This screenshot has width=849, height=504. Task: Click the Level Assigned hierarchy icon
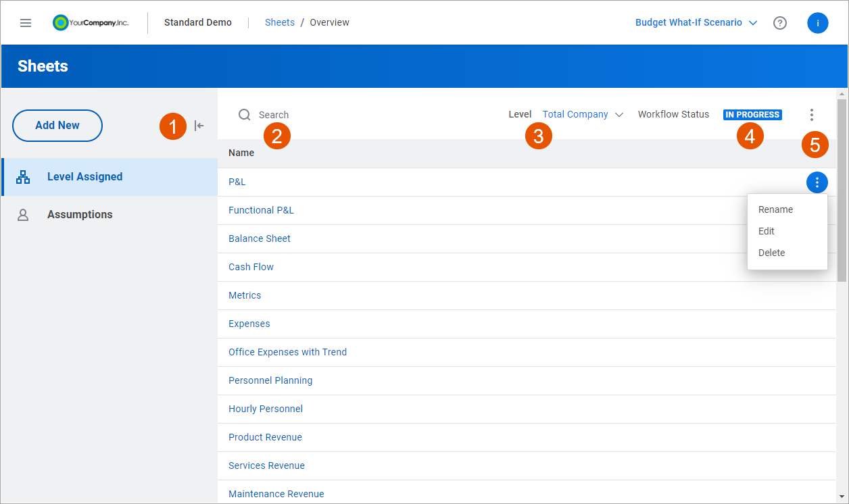click(23, 177)
